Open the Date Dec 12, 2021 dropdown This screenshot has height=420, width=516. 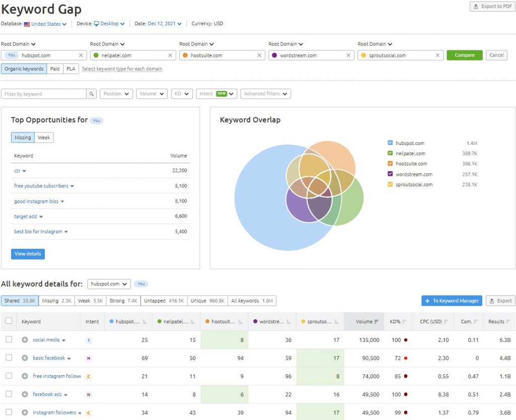[x=165, y=24]
